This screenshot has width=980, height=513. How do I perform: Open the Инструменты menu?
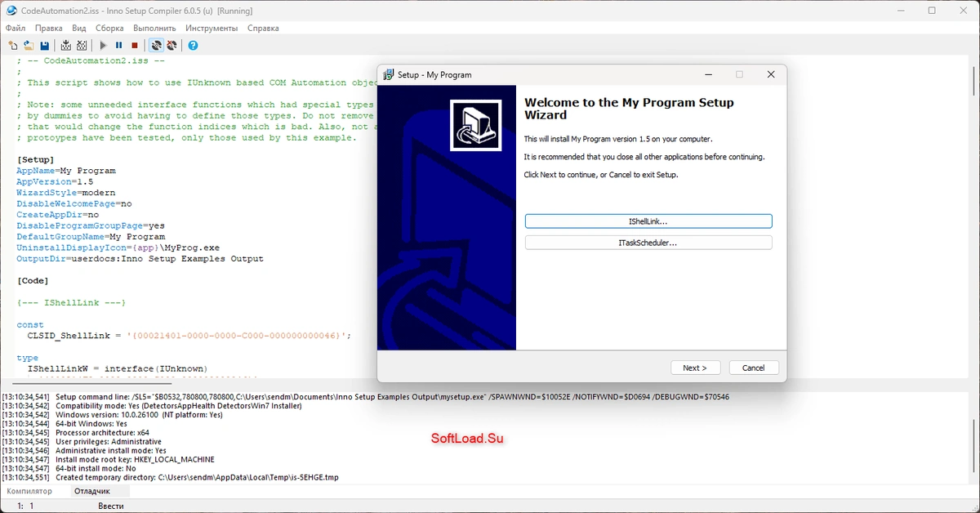(x=212, y=28)
